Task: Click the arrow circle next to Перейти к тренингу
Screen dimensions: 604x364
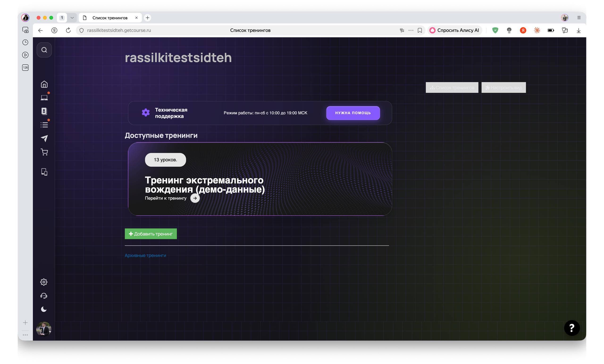Action: (195, 198)
